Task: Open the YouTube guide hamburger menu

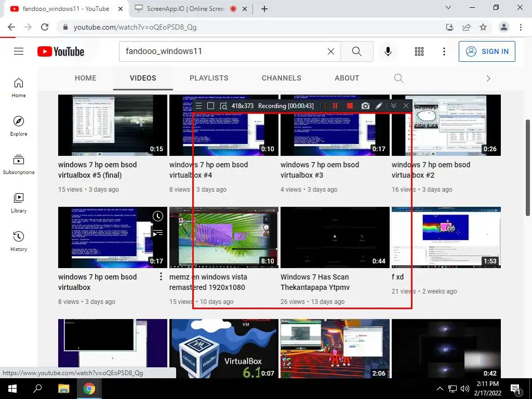Action: click(x=19, y=51)
